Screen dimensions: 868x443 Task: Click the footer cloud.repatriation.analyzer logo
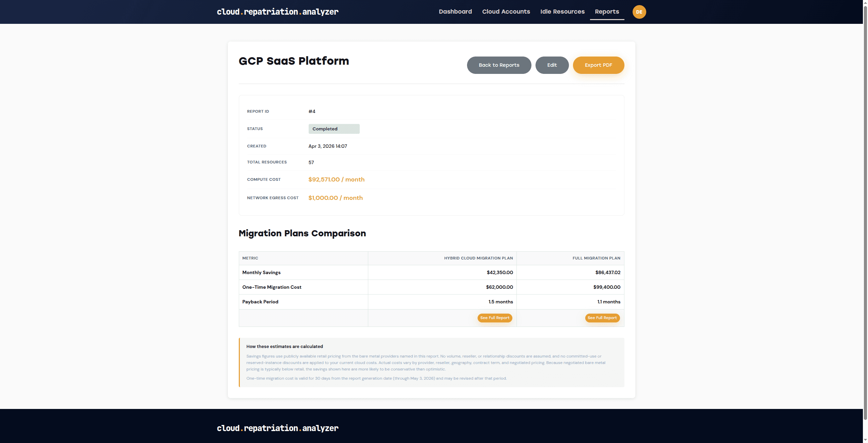click(278, 428)
